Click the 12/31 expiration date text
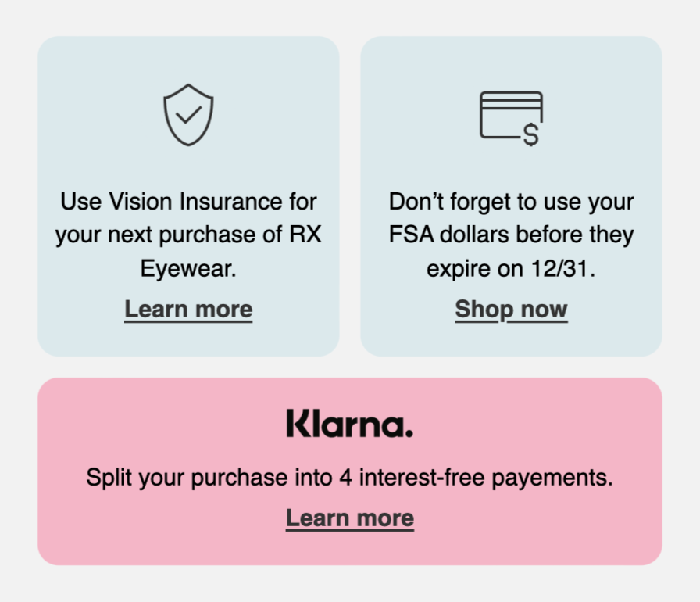This screenshot has height=602, width=700. click(x=562, y=269)
